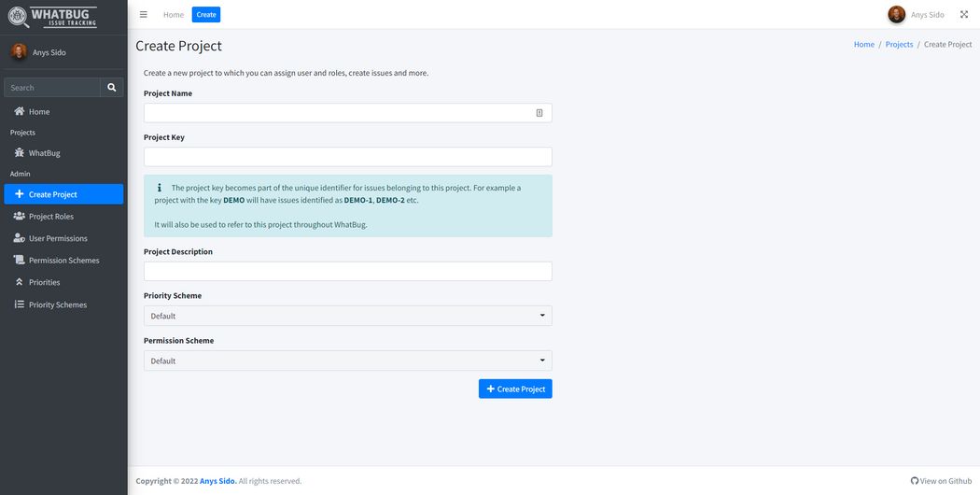The height and width of the screenshot is (495, 980).
Task: Click the blue Create Project submit button
Action: (x=515, y=389)
